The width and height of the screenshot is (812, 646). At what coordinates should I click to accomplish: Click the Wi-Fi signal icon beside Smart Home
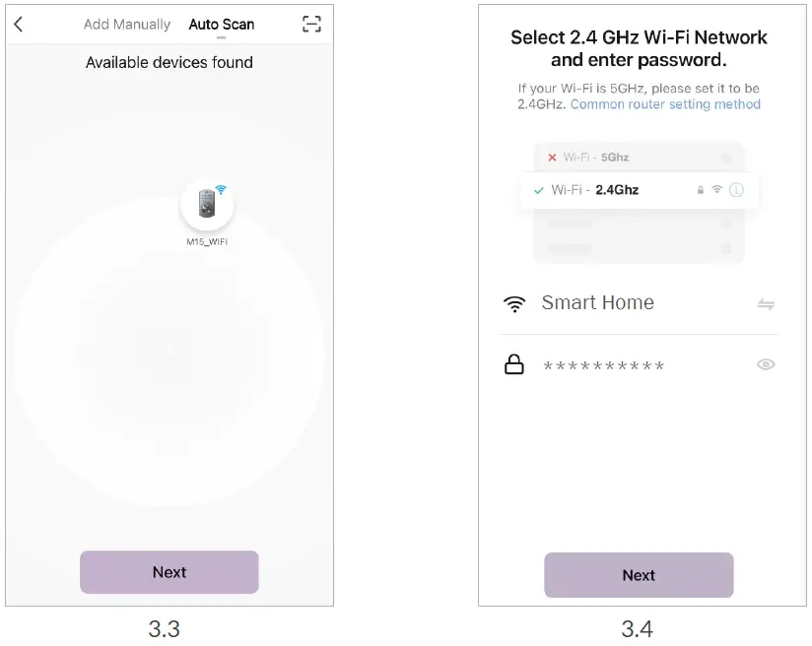click(x=514, y=304)
